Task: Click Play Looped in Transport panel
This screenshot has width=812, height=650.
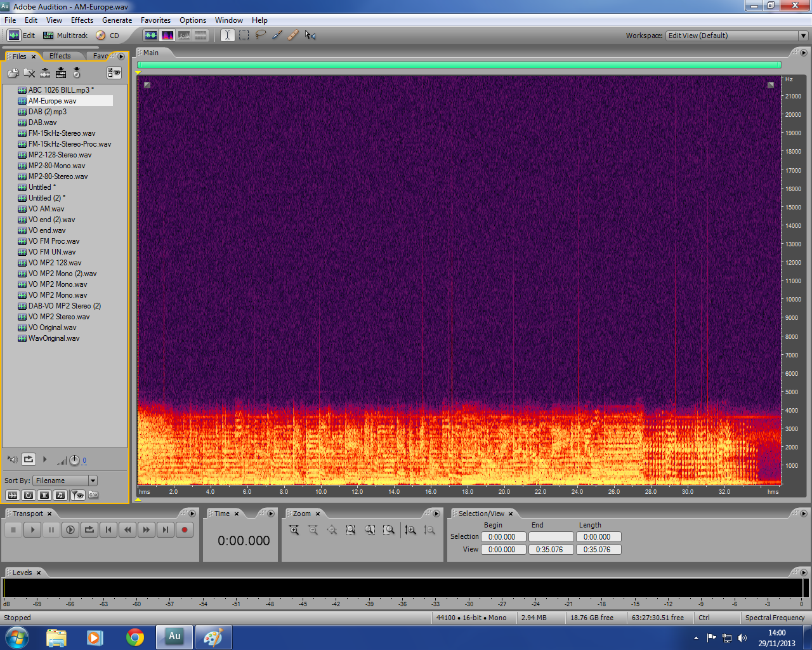Action: pyautogui.click(x=89, y=529)
